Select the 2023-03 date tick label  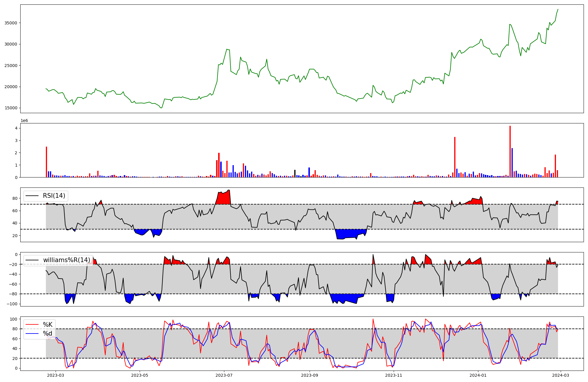[x=55, y=375]
